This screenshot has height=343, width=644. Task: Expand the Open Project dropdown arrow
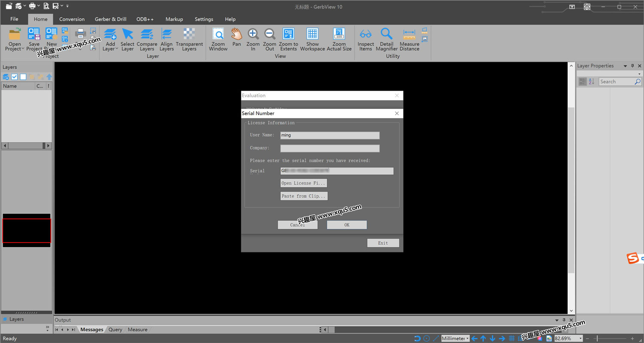point(22,49)
